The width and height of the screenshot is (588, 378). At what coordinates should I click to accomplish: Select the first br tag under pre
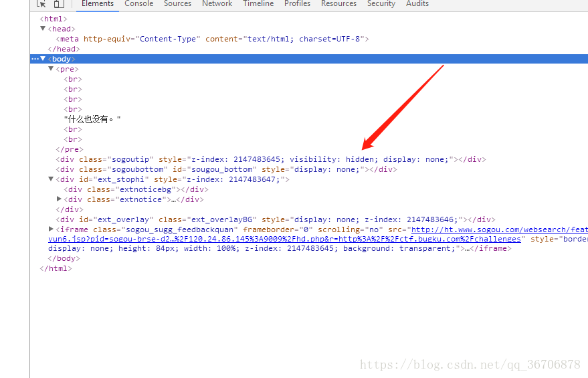(x=73, y=79)
